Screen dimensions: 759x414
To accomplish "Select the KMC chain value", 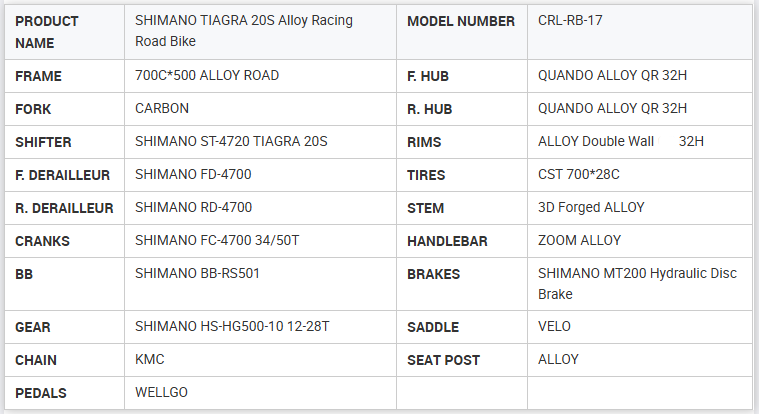I will (150, 360).
